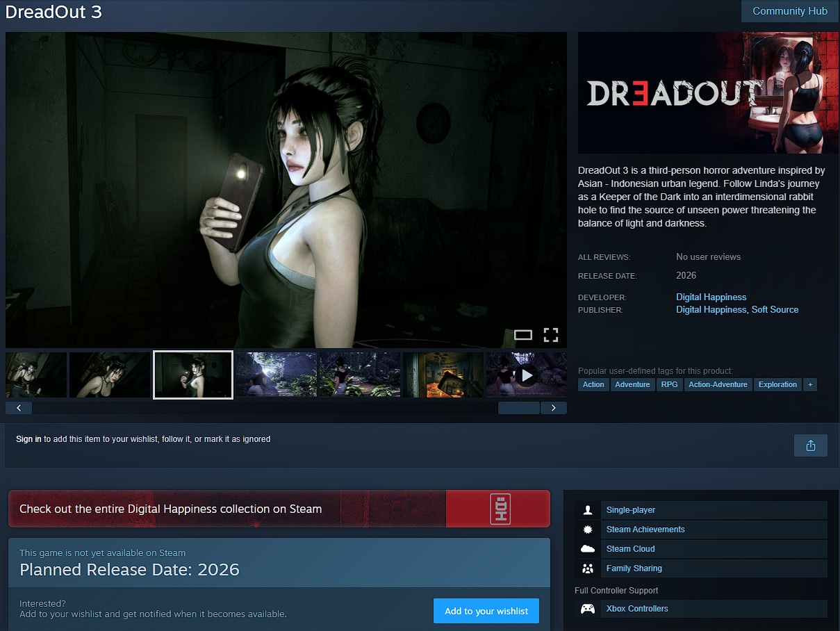Expand more tags with plus button
Image resolution: width=840 pixels, height=631 pixels.
[809, 384]
